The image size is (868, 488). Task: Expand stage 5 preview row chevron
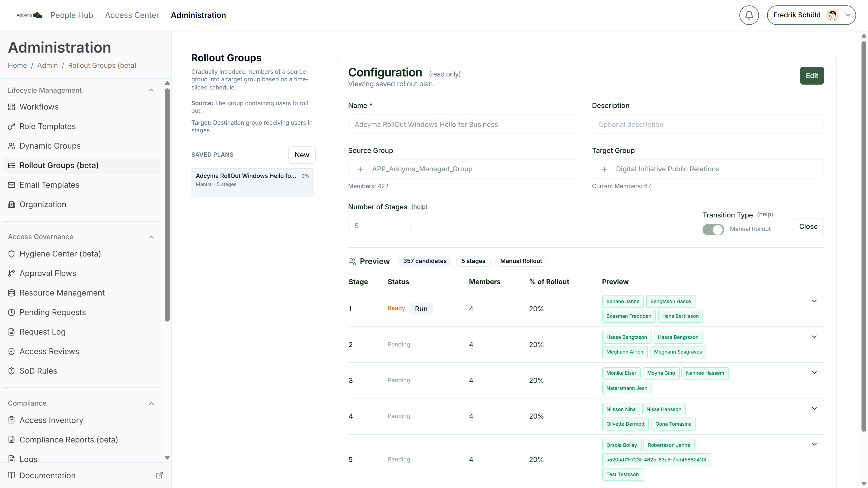point(814,444)
